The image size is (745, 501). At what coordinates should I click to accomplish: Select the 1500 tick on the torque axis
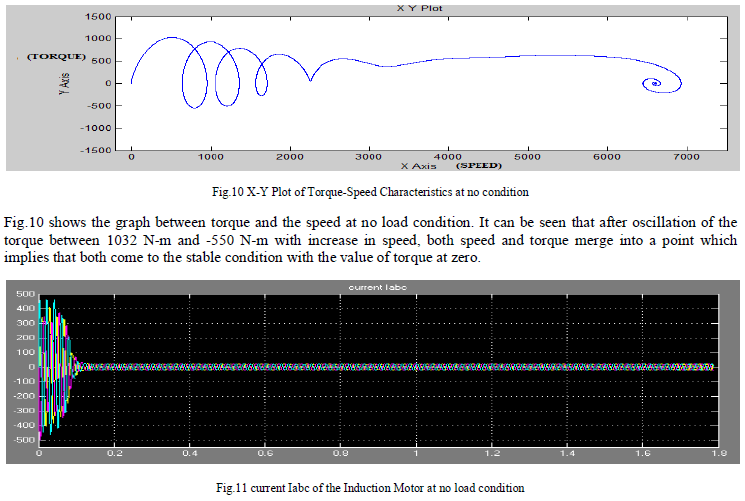[x=97, y=17]
